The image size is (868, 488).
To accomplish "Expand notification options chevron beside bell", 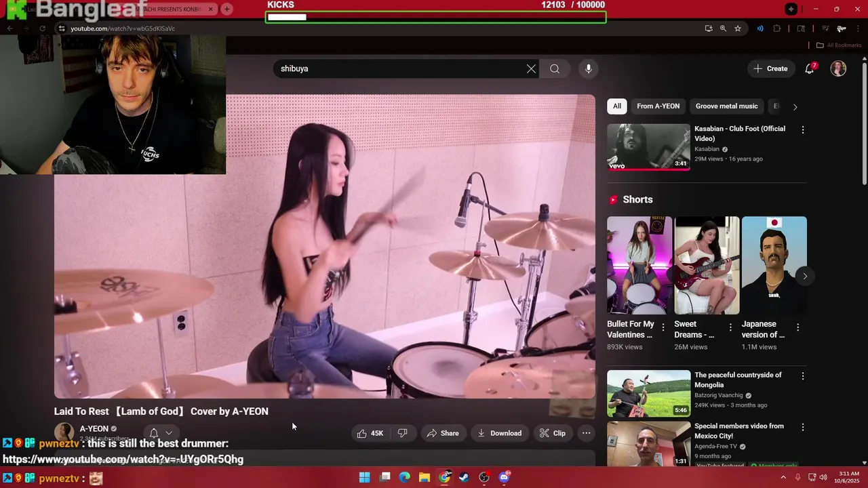I will (169, 433).
